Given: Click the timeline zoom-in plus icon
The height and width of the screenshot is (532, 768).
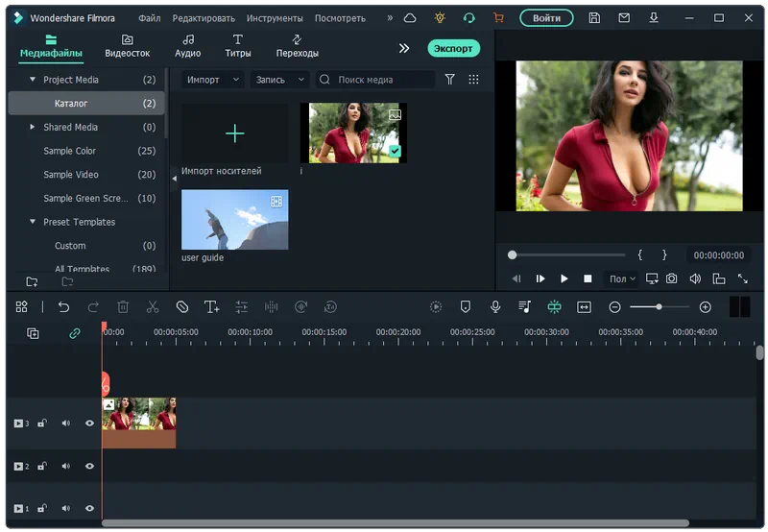Looking at the screenshot, I should pos(706,307).
